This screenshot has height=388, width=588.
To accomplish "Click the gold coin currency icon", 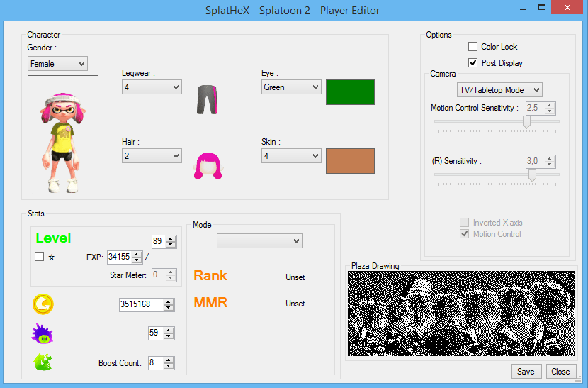I will pos(43,304).
